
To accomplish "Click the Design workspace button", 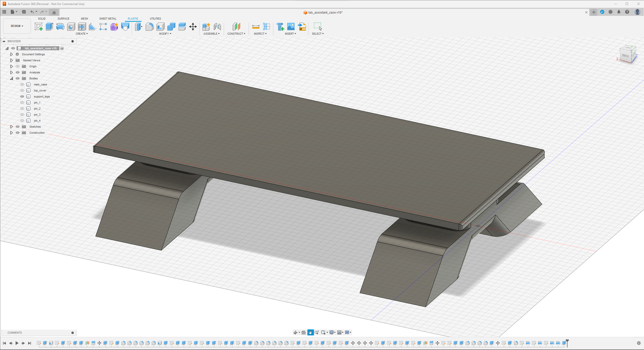I will (16, 26).
